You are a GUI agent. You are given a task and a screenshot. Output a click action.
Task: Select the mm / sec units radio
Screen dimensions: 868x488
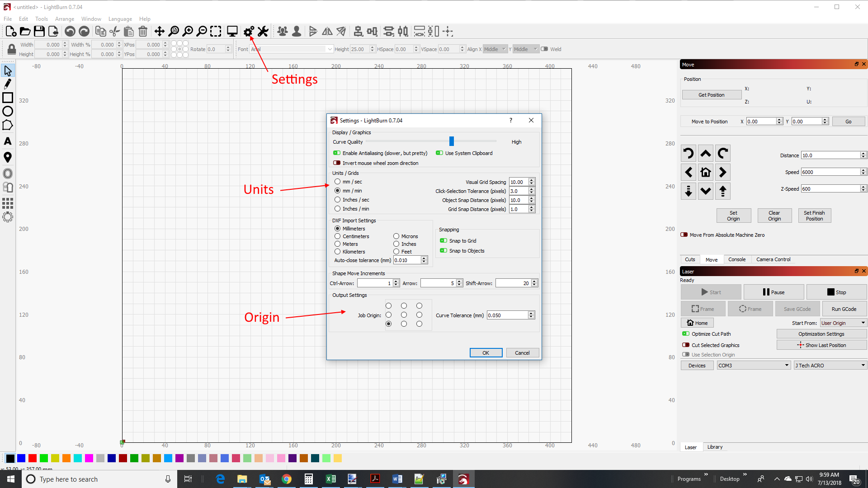tap(338, 182)
